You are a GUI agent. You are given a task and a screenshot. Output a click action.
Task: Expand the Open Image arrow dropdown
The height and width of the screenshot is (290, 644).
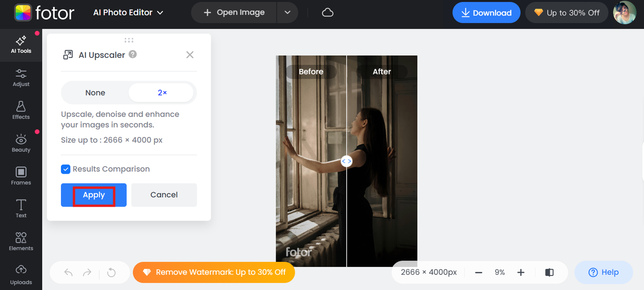point(287,13)
